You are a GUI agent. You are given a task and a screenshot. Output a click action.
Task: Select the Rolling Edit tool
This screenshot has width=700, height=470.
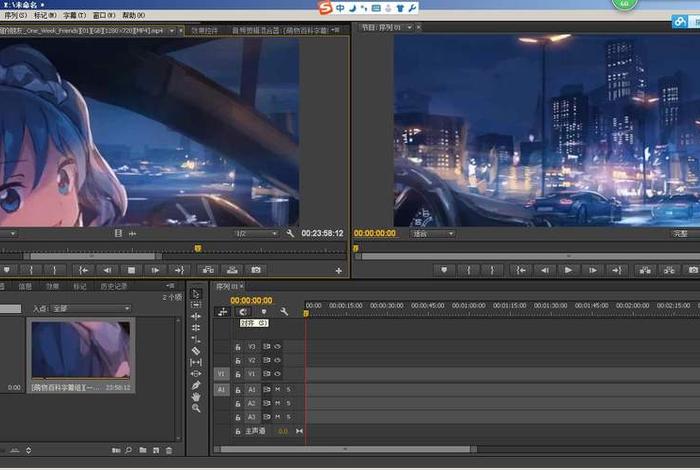point(196,328)
